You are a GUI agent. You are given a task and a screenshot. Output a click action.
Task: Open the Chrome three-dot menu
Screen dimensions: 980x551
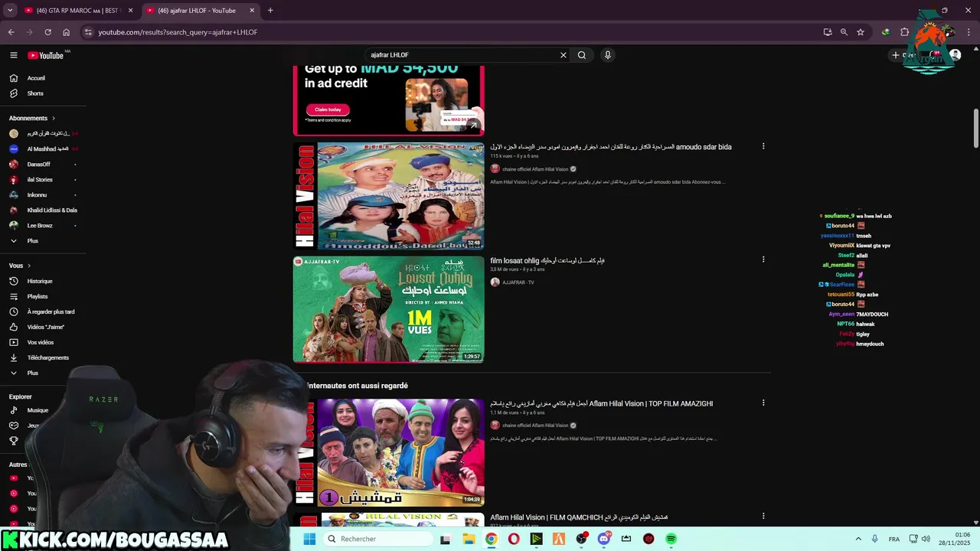(x=969, y=32)
